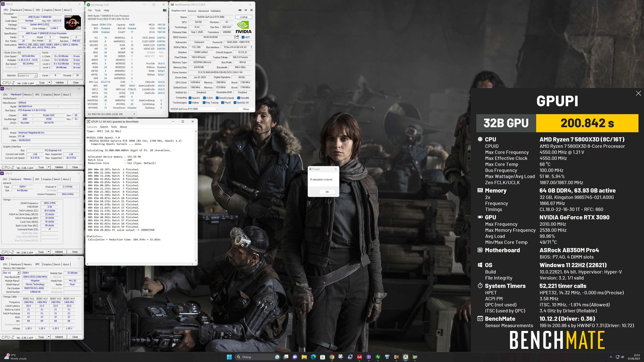Click the GPU-Z refresh icon

(x=246, y=10)
